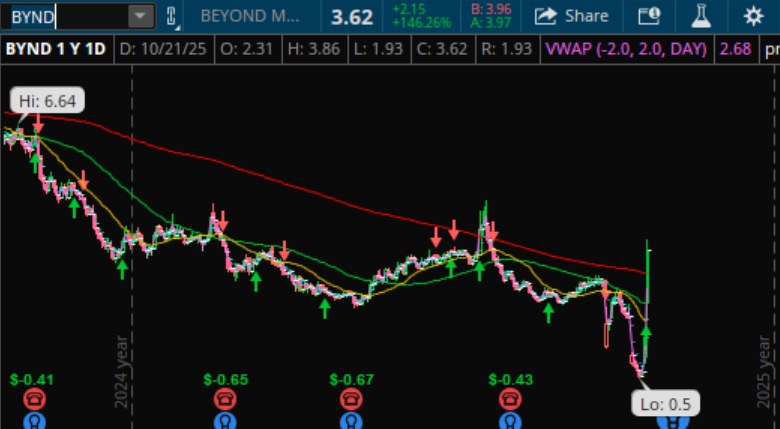Click the Hi: 6.64 price bubble

(47, 102)
